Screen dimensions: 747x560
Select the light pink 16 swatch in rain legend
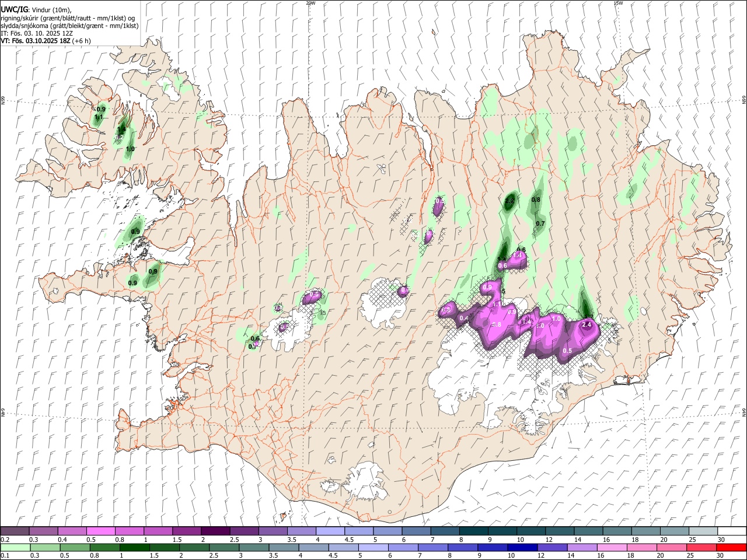611,548
